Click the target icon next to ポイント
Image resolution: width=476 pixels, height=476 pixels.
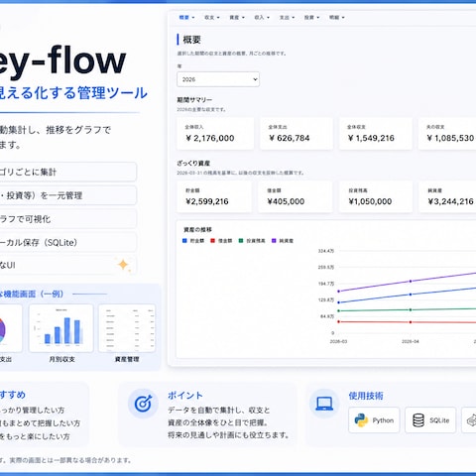[143, 404]
